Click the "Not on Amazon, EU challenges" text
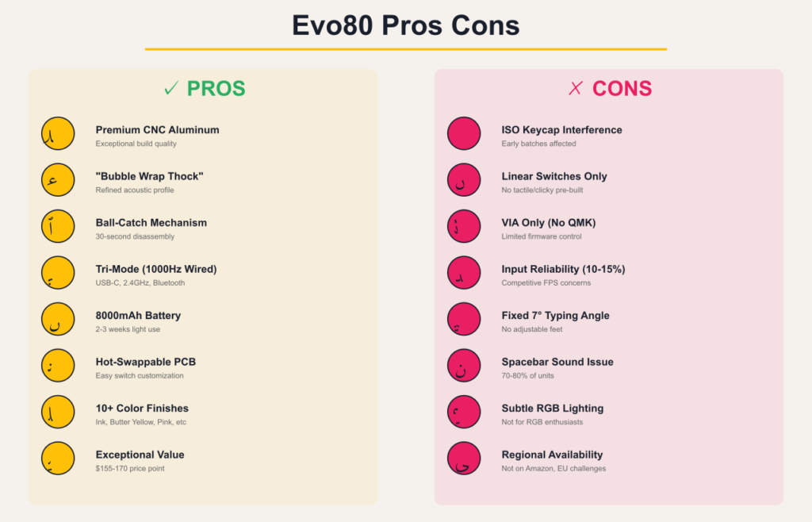The image size is (812, 522). coord(553,469)
